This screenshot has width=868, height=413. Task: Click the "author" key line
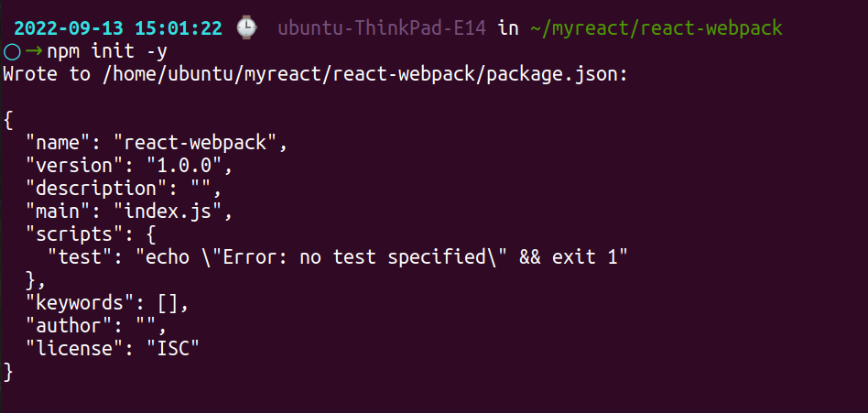click(96, 326)
